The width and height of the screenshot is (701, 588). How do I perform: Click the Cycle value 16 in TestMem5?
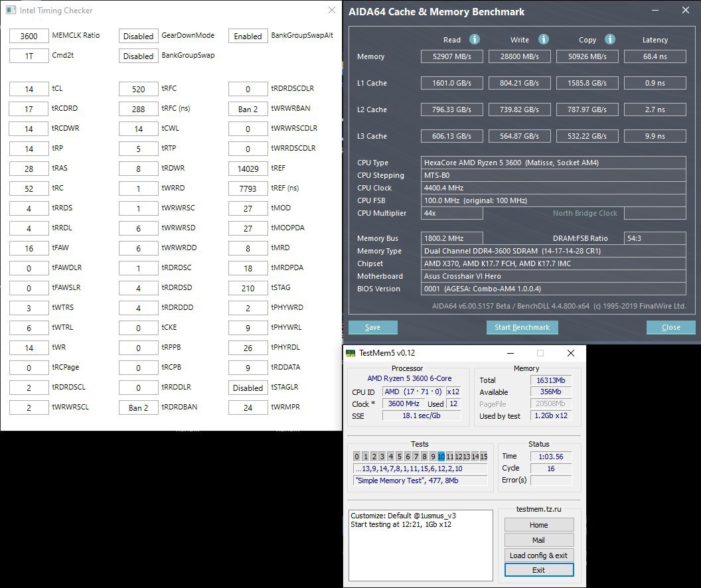tap(551, 469)
